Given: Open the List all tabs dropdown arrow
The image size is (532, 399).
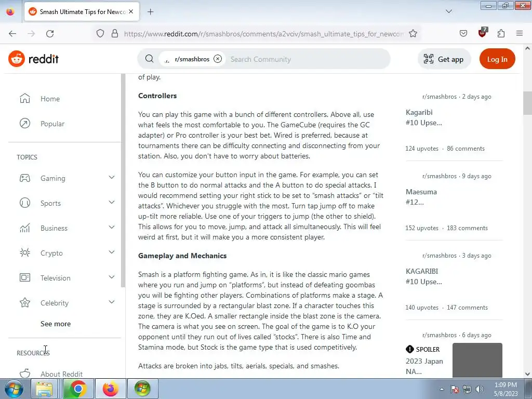Looking at the screenshot, I should coord(449,11).
